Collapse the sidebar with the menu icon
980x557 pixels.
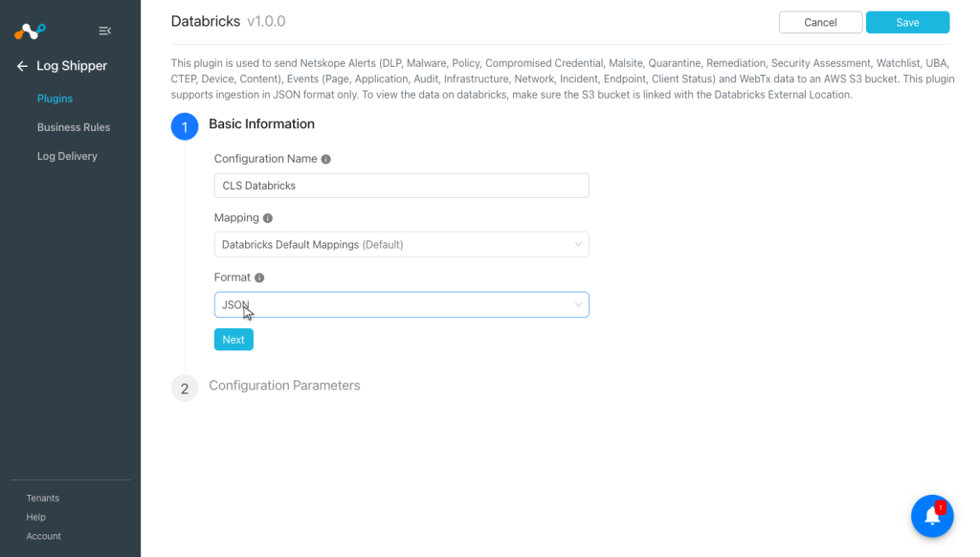point(105,31)
